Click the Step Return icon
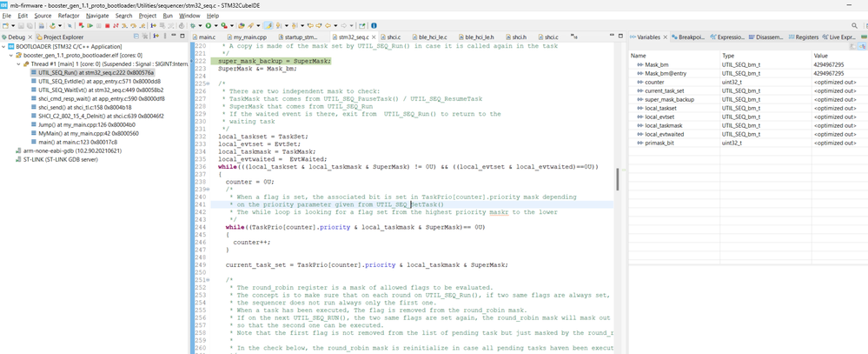Screen dimensions: 868x354 [142, 25]
